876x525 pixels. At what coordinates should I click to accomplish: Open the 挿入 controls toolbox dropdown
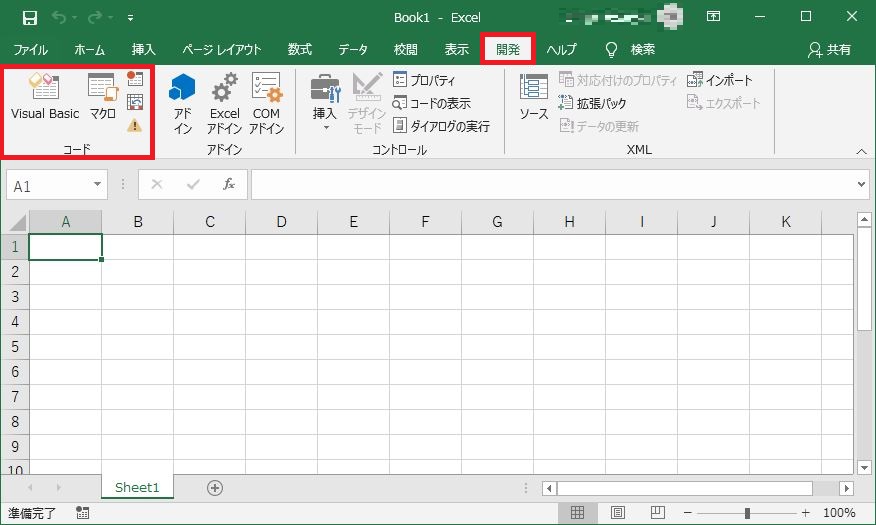[325, 104]
